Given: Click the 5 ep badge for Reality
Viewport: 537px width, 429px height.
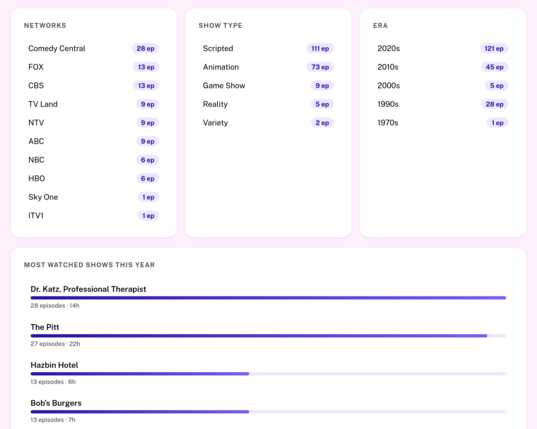Looking at the screenshot, I should tap(322, 104).
